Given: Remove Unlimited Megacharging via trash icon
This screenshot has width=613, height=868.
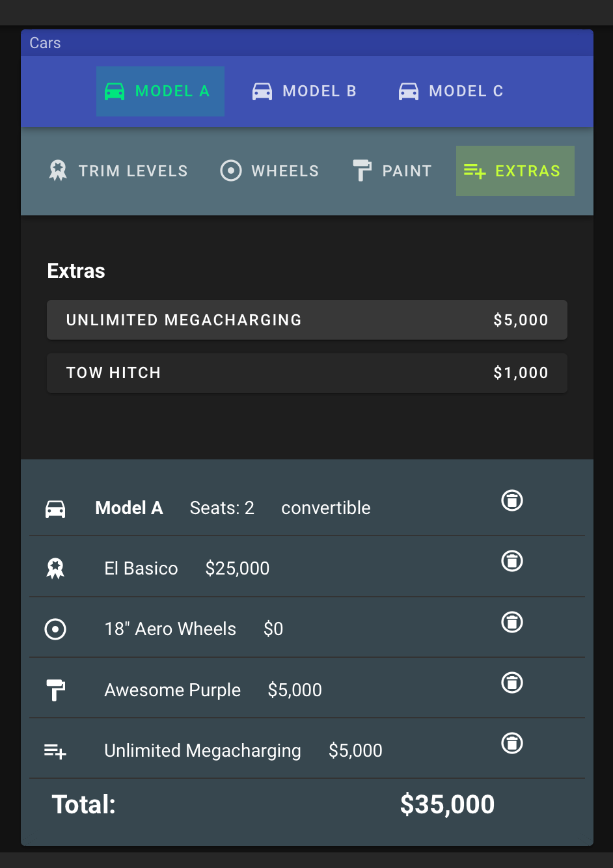Looking at the screenshot, I should pyautogui.click(x=512, y=743).
